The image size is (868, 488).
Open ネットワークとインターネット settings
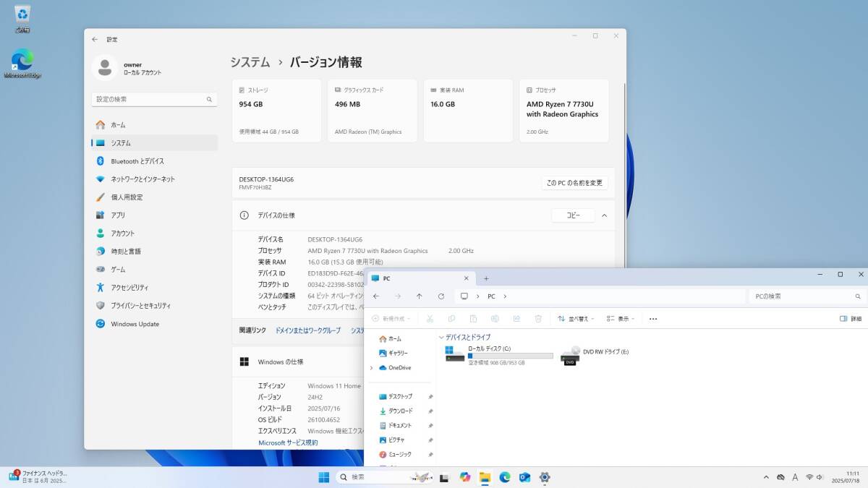click(x=154, y=179)
